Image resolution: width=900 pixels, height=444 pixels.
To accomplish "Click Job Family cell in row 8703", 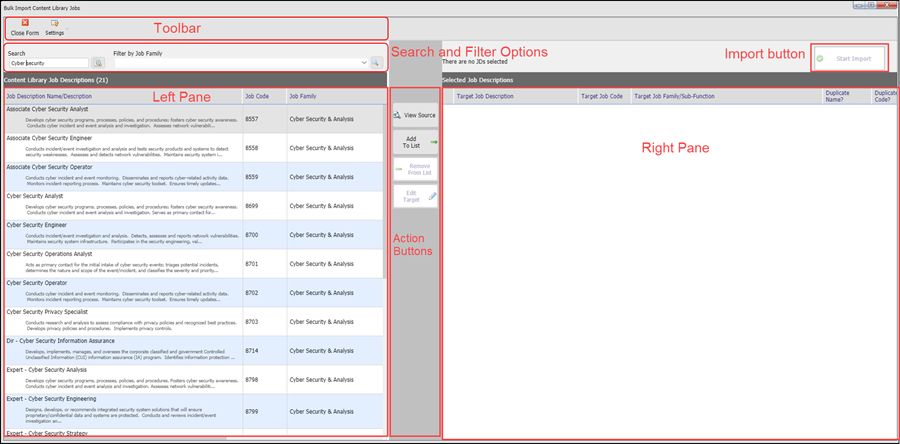I will pos(335,322).
